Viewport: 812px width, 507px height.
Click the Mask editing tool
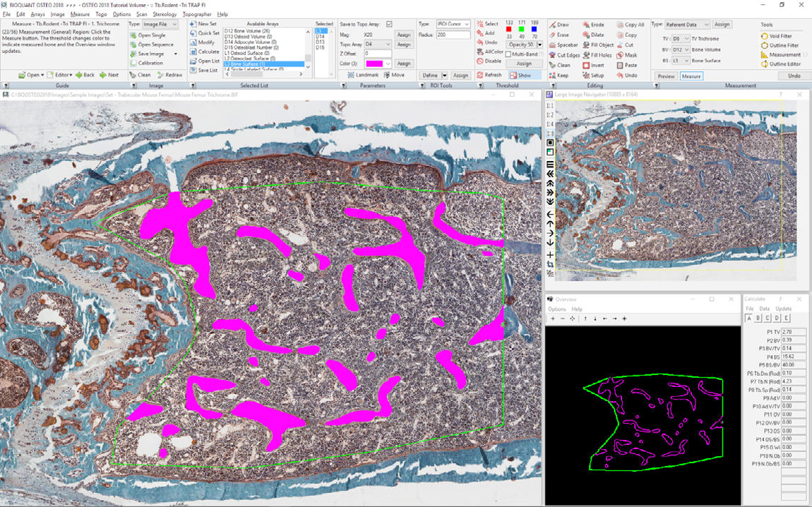point(626,55)
